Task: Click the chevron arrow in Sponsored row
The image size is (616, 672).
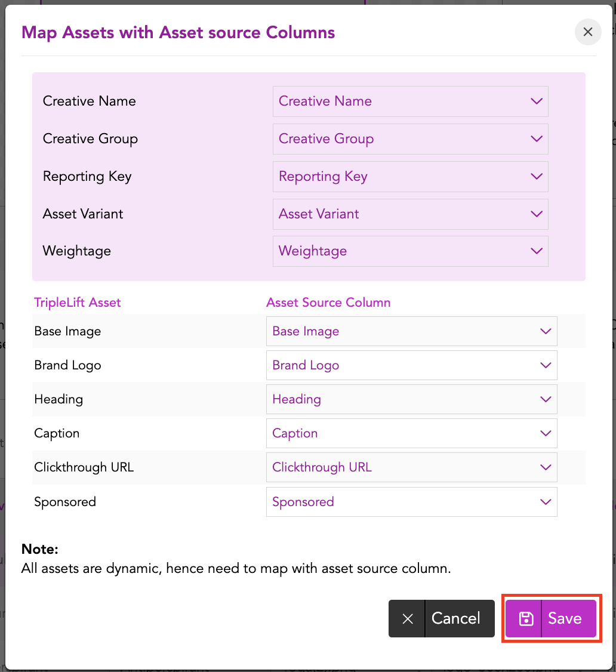Action: click(545, 502)
